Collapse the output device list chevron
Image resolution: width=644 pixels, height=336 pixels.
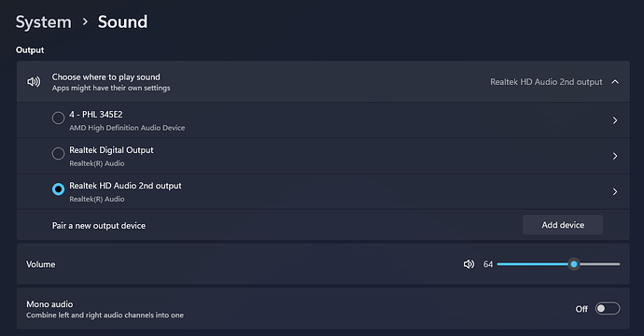tap(615, 82)
